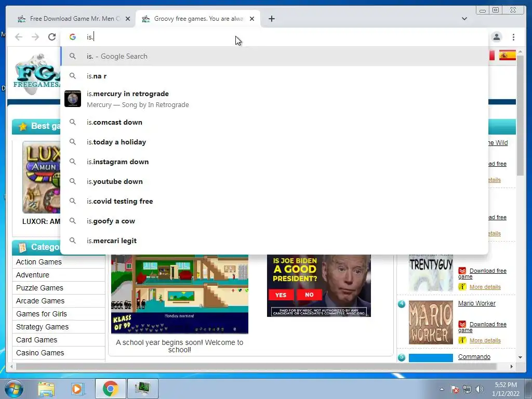
Task: Close the 'Groovy free games' tab
Action: tap(252, 19)
